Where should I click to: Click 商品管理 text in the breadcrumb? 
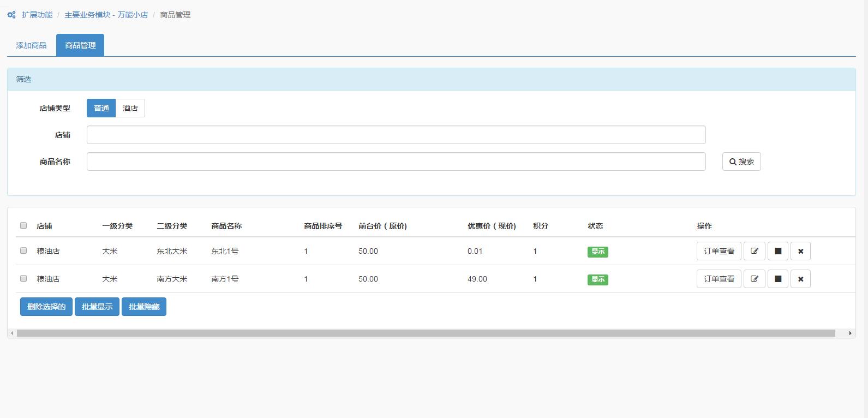(175, 15)
